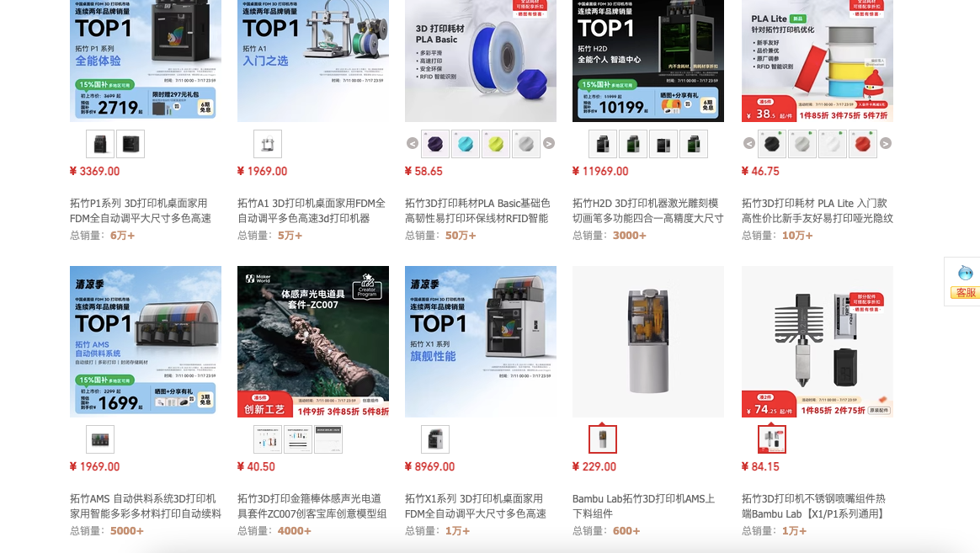Choose the selected thumbnail under AMS上下料组件 image
The height and width of the screenshot is (553, 980).
click(x=603, y=439)
